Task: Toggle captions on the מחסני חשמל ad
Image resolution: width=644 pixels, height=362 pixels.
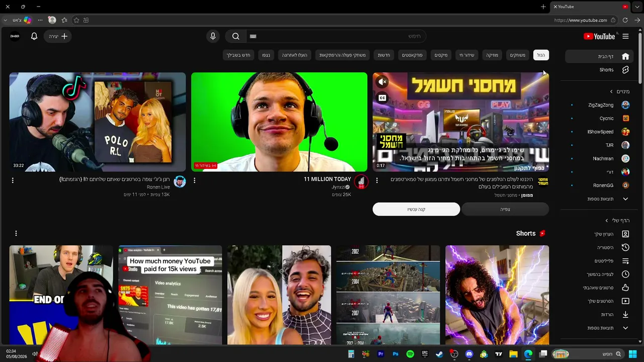Action: coord(382,98)
